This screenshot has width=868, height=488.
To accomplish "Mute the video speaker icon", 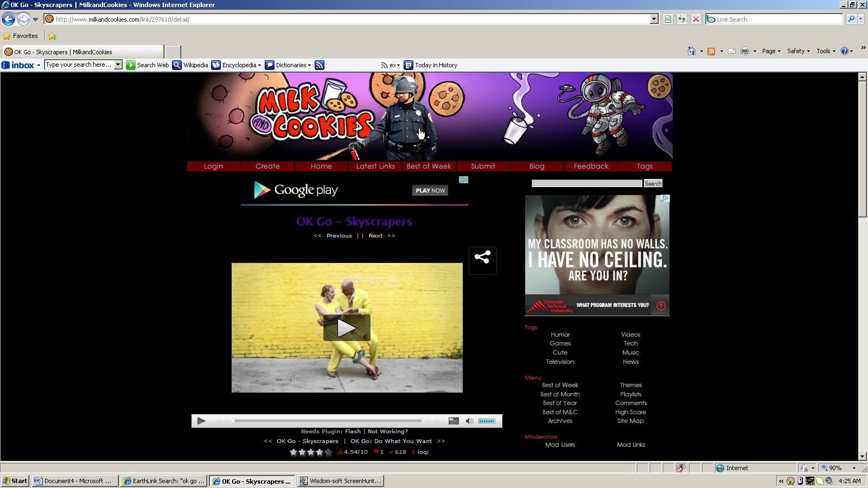I will click(x=469, y=421).
